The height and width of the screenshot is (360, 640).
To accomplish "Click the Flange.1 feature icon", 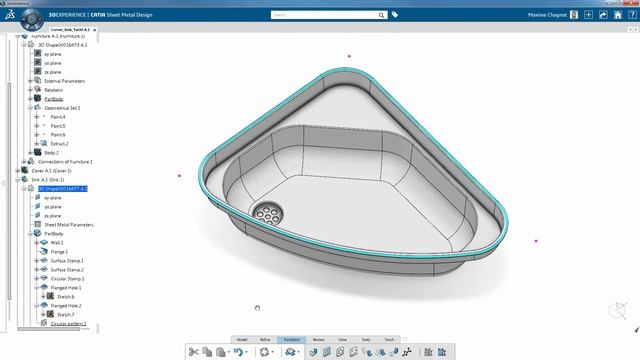I will [44, 251].
